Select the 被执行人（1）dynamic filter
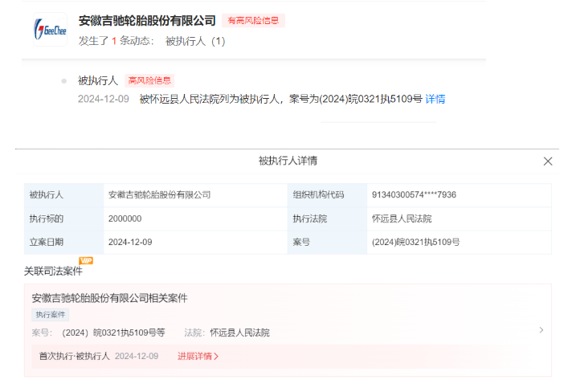 [195, 40]
